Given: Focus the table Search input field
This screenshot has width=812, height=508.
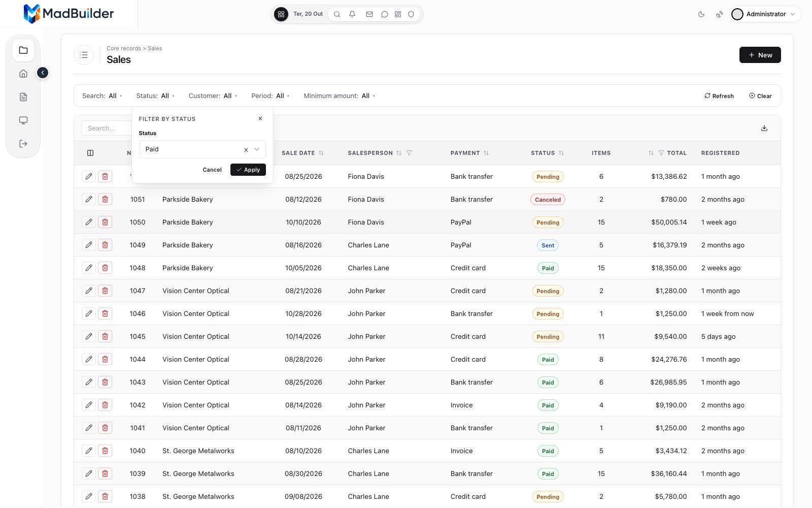Looking at the screenshot, I should (x=106, y=128).
